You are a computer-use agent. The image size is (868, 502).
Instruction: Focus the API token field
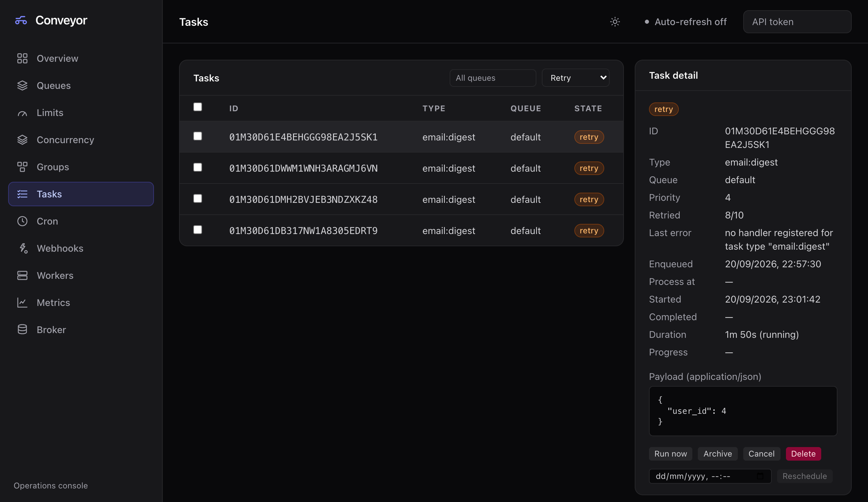point(797,22)
